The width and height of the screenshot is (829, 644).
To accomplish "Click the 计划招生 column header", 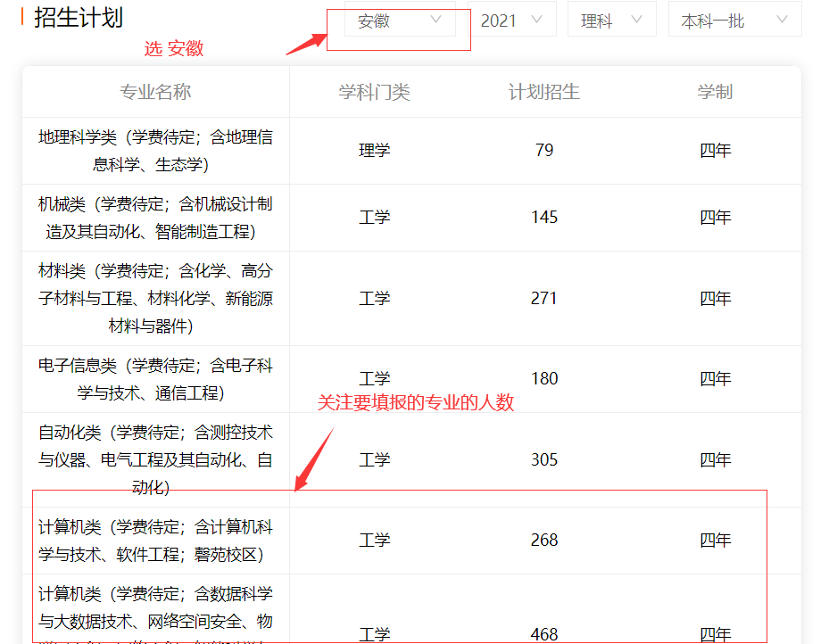I will tap(544, 92).
